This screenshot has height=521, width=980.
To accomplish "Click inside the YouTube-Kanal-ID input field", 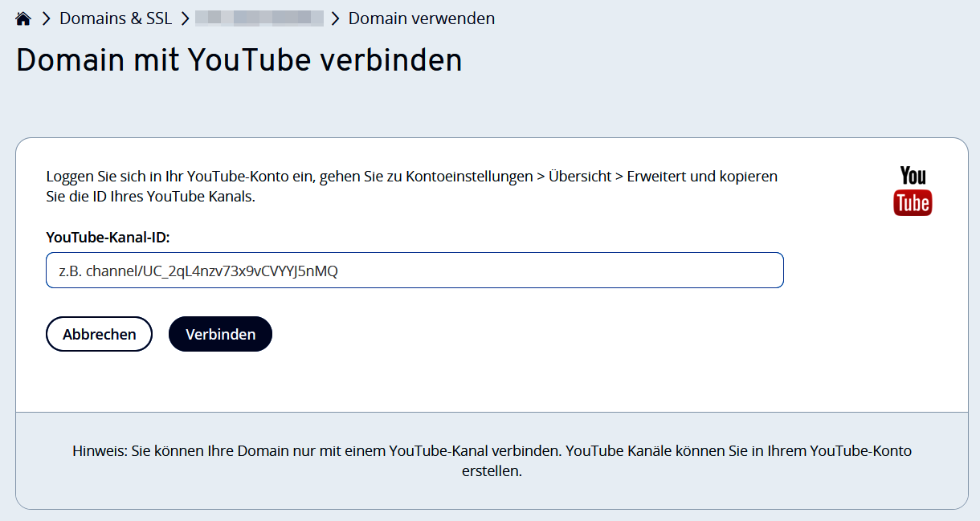I will 414,270.
